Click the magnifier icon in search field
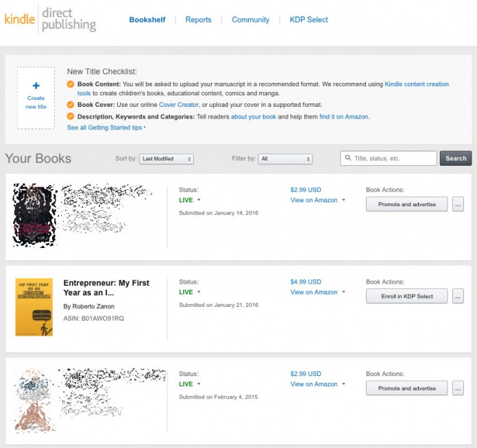 (x=348, y=158)
